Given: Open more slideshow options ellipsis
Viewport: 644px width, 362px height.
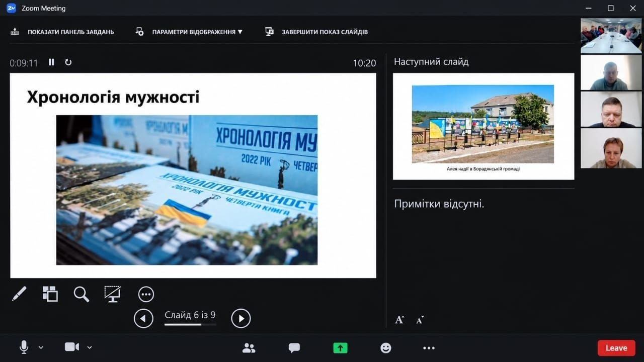Looking at the screenshot, I should 146,294.
